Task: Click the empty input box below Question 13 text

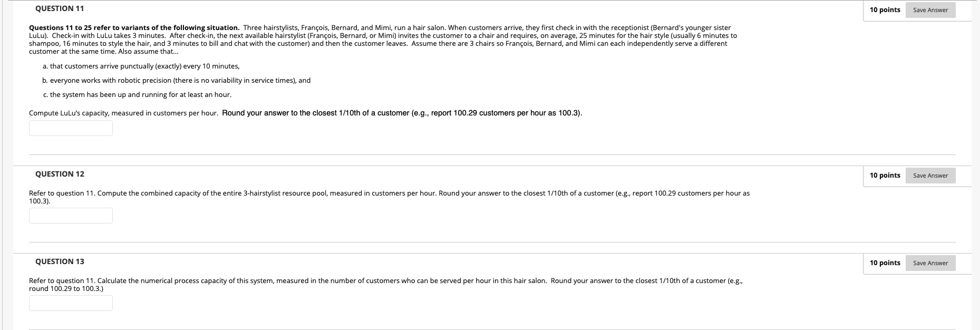Action: pyautogui.click(x=70, y=303)
